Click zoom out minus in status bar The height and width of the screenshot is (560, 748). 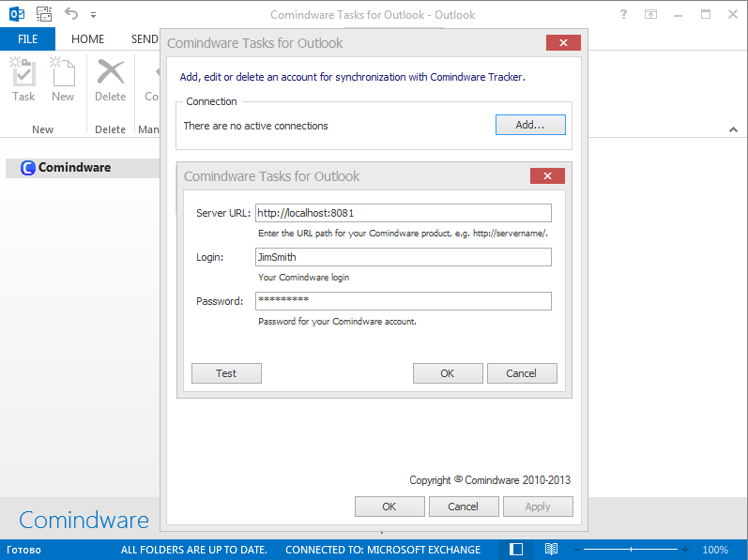tap(577, 550)
